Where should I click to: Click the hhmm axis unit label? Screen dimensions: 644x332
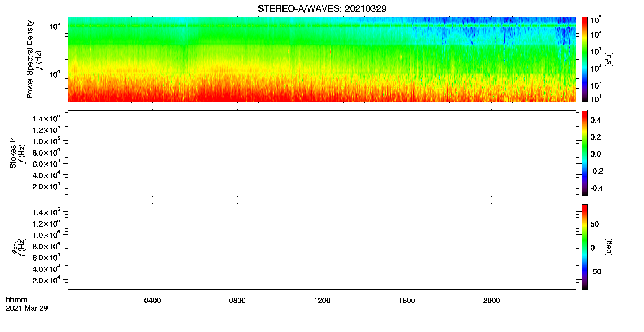17,300
